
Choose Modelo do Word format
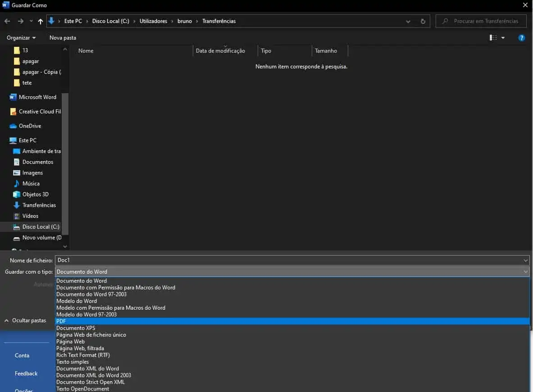[x=292, y=301]
